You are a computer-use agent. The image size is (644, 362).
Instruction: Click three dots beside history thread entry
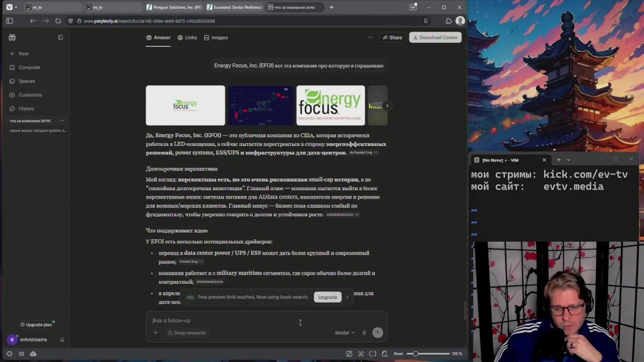click(62, 121)
